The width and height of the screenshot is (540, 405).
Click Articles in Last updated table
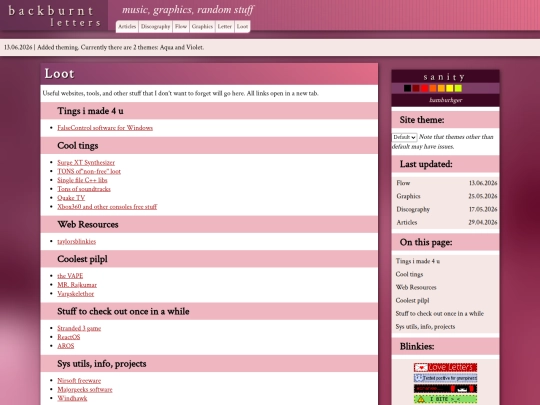pyautogui.click(x=407, y=222)
